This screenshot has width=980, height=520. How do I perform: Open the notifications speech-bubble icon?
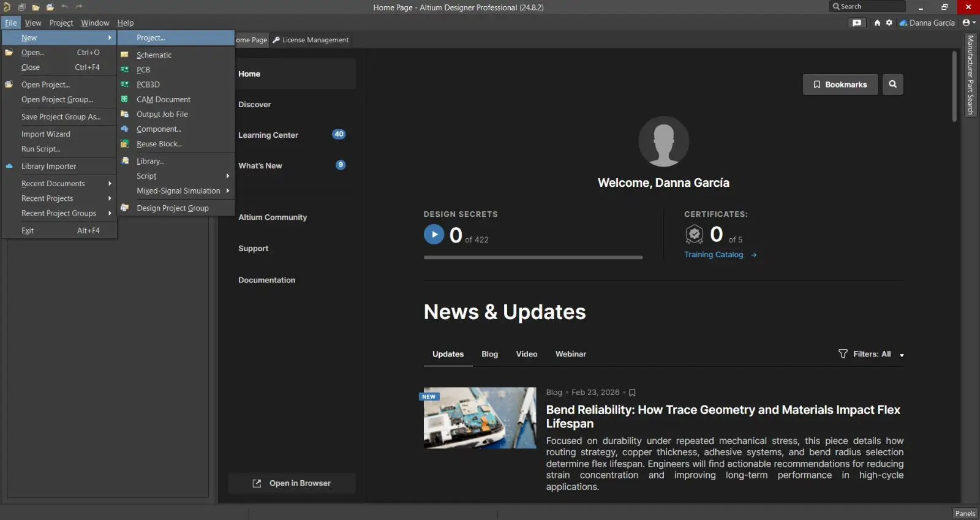857,23
